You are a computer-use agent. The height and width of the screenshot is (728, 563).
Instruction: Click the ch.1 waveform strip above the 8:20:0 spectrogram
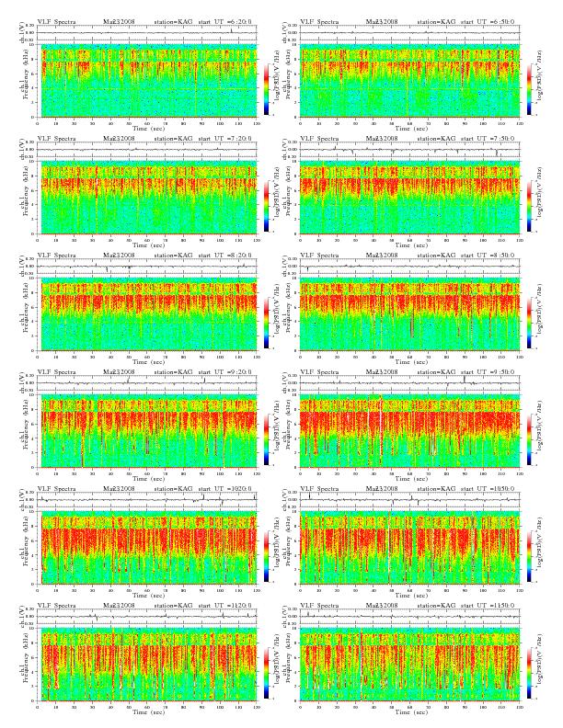point(147,267)
